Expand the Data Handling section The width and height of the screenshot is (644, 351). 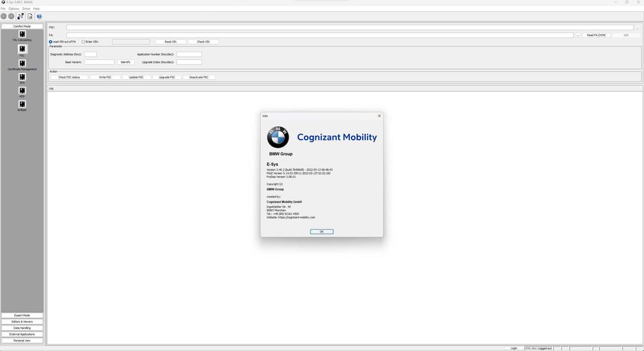pyautogui.click(x=22, y=328)
